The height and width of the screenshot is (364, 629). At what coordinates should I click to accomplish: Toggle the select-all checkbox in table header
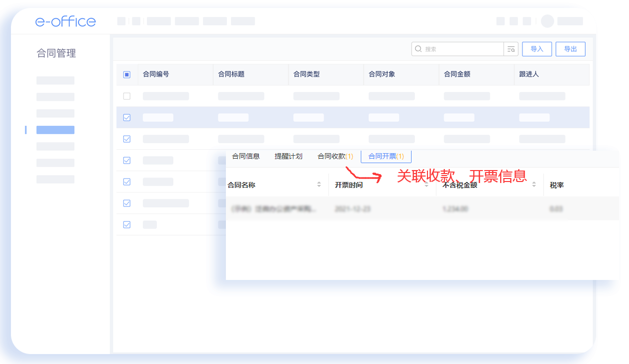point(127,75)
